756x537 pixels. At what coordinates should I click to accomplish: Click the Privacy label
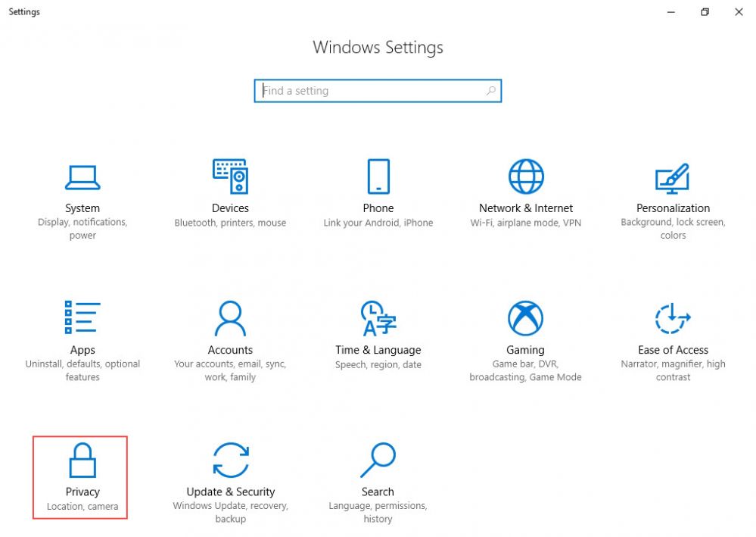[x=82, y=492]
